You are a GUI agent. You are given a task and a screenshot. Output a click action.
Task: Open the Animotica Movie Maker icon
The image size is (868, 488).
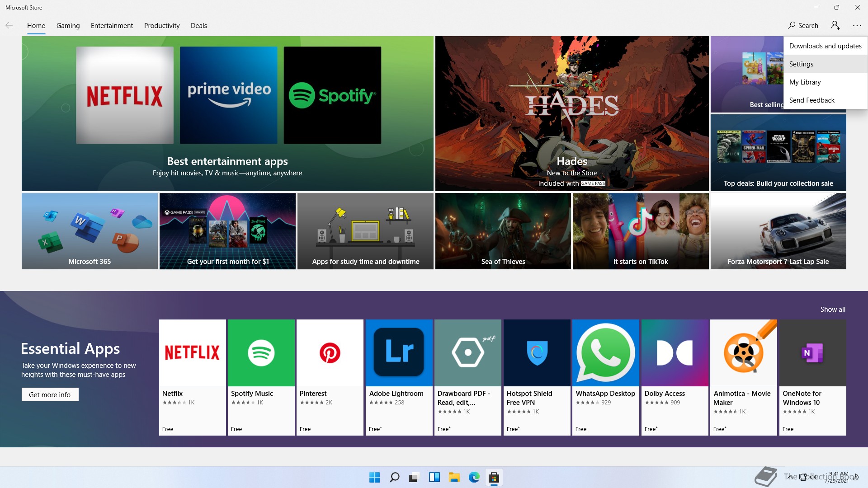tap(744, 353)
